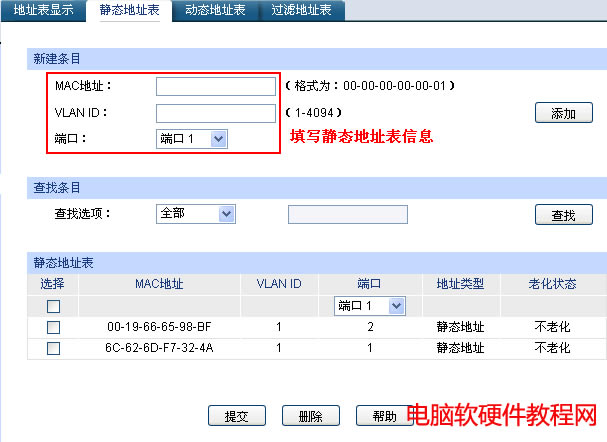The width and height of the screenshot is (607, 442).
Task: Expand the 端口 dropdown in 新建条目
Action: tap(193, 139)
